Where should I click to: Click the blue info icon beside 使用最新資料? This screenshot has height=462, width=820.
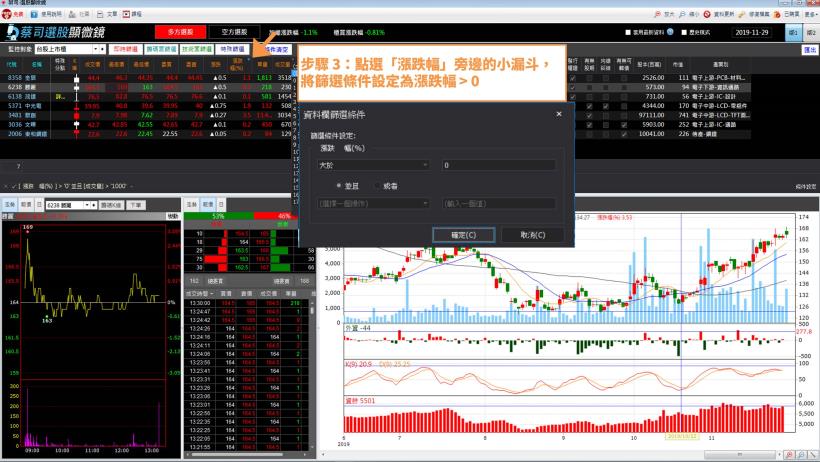click(670, 32)
